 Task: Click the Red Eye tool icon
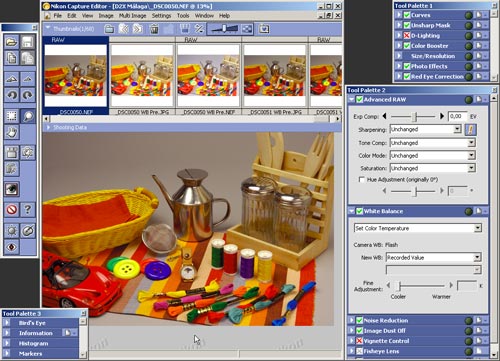tap(11, 189)
